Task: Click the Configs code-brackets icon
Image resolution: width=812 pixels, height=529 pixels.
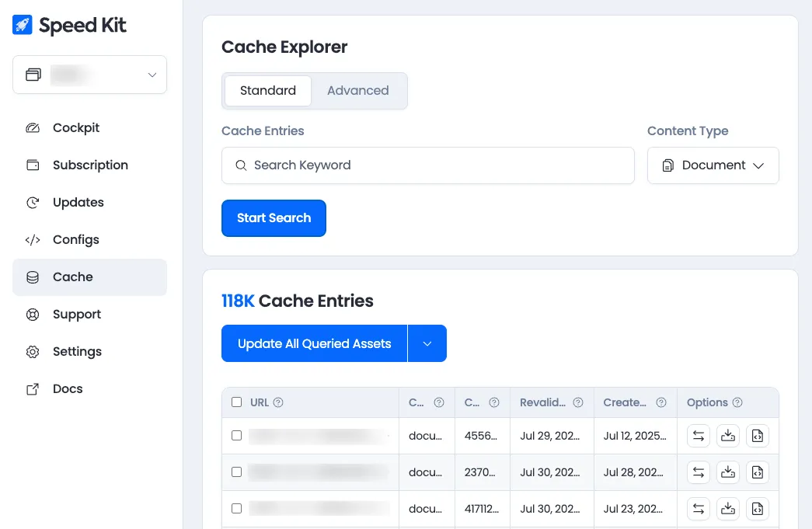Action: (33, 240)
